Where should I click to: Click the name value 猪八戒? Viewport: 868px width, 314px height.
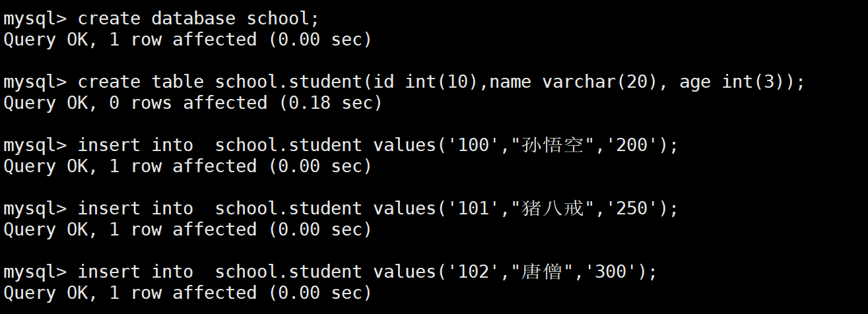553,208
